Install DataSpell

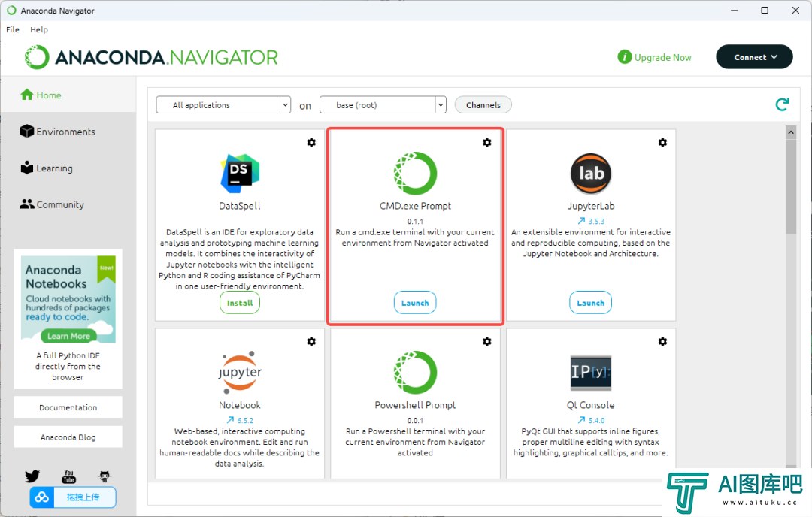click(240, 303)
